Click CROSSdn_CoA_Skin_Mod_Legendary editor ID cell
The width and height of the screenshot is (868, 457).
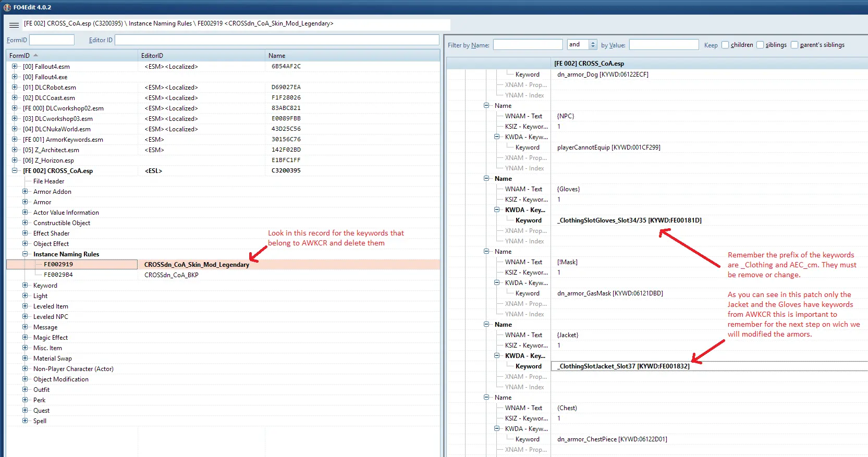coord(197,265)
